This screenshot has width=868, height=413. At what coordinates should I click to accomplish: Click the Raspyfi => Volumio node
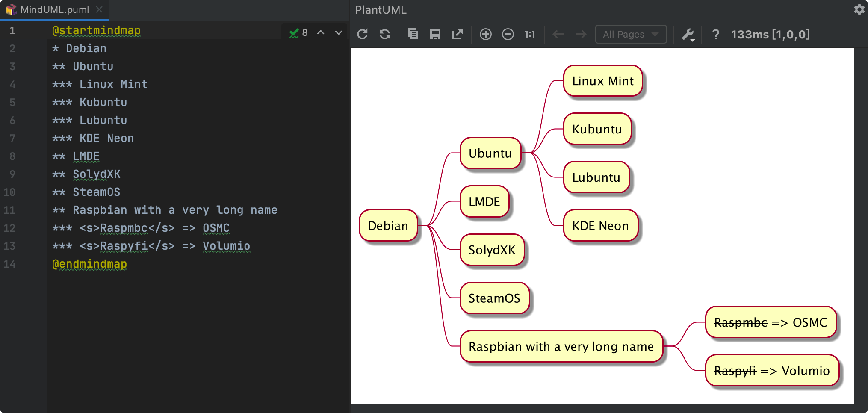point(772,371)
